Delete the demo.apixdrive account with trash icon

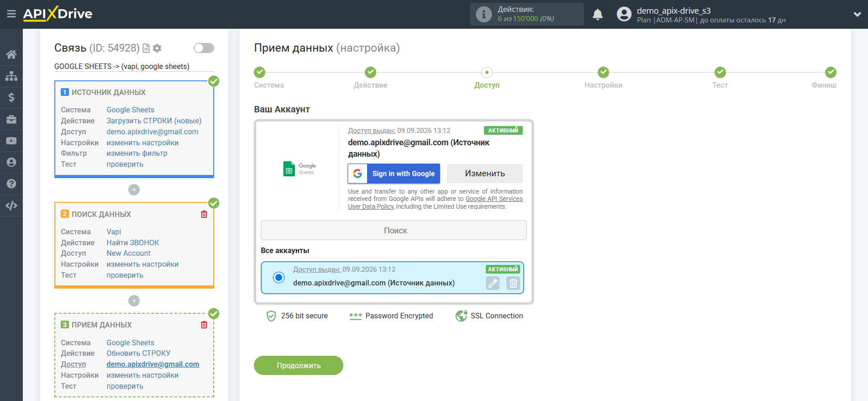(513, 284)
